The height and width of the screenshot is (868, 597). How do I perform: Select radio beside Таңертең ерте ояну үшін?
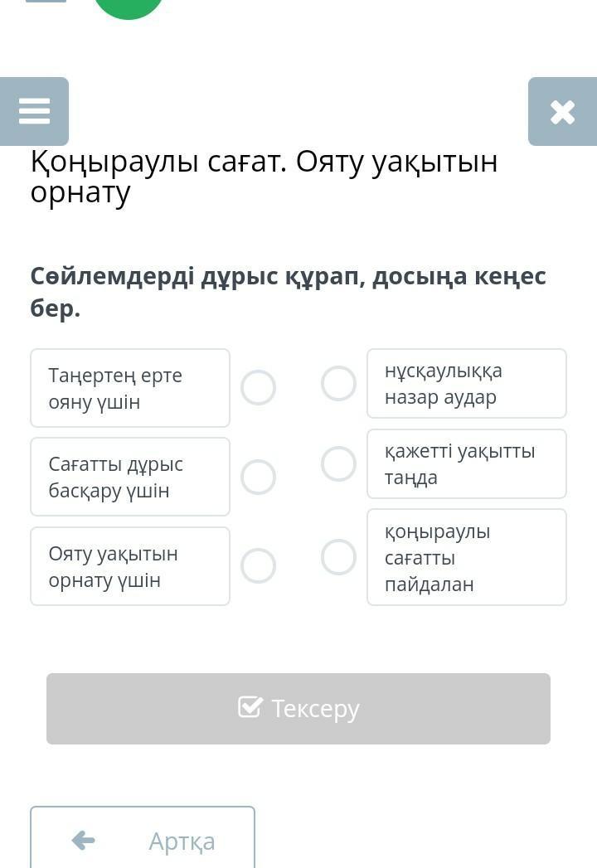(258, 387)
